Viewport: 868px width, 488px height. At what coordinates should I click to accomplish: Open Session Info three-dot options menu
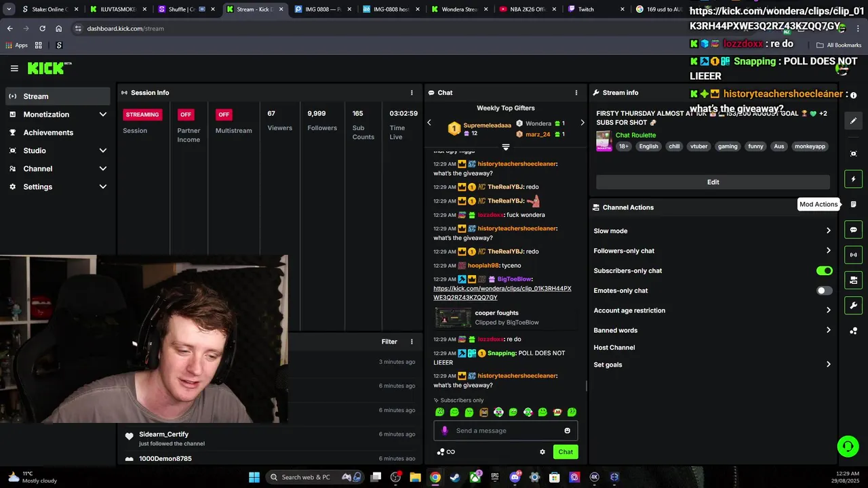(x=412, y=93)
